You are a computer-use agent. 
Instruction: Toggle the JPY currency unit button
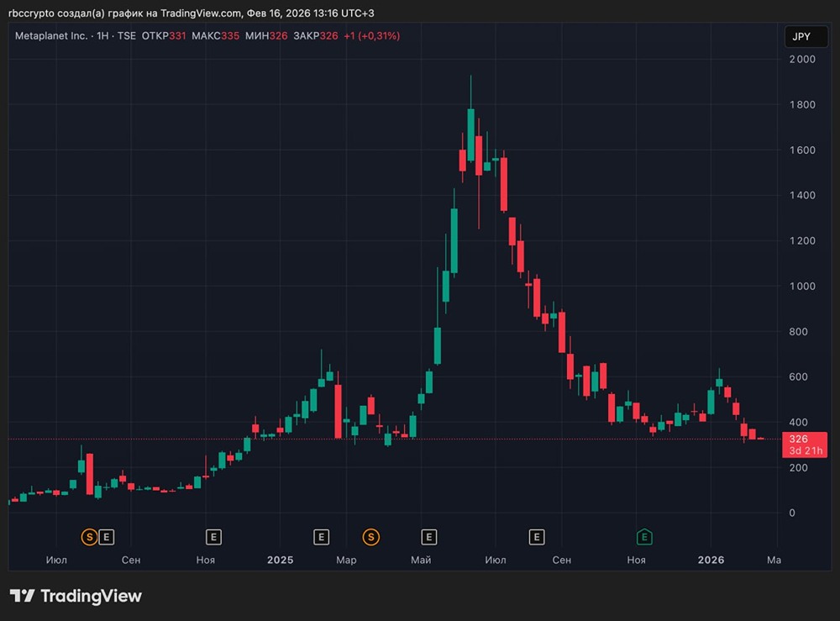(x=805, y=36)
